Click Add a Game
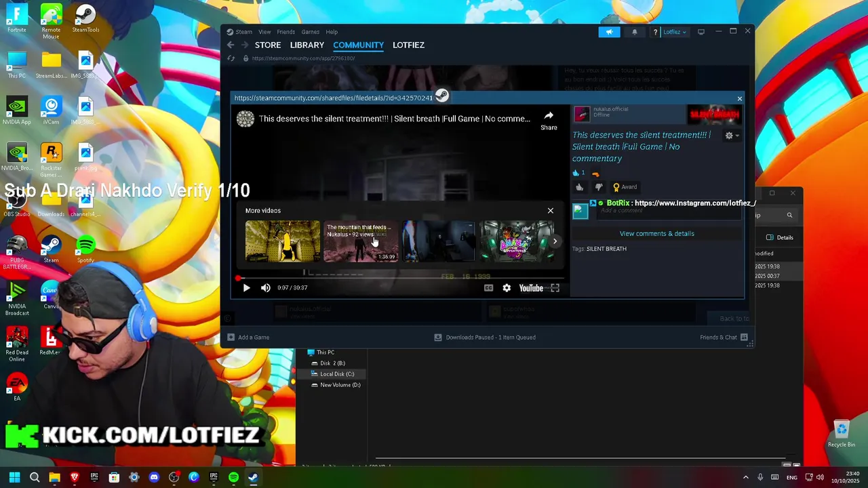This screenshot has height=488, width=868. (248, 338)
